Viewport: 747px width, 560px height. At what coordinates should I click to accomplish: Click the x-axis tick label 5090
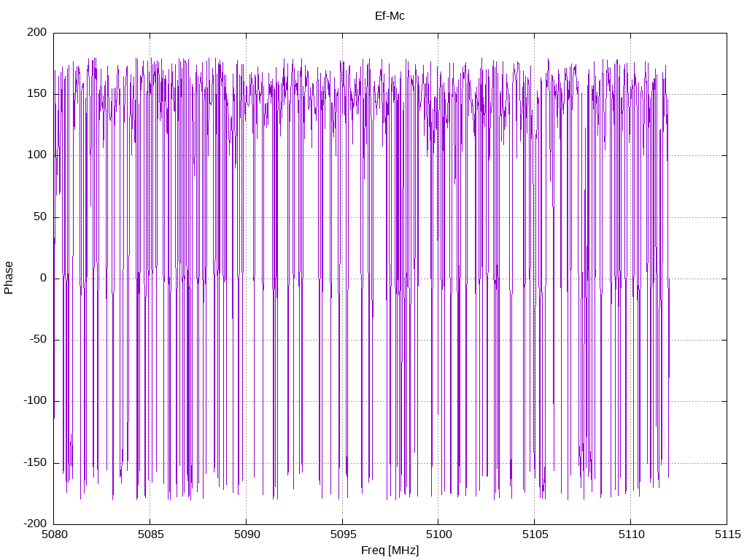coord(247,534)
